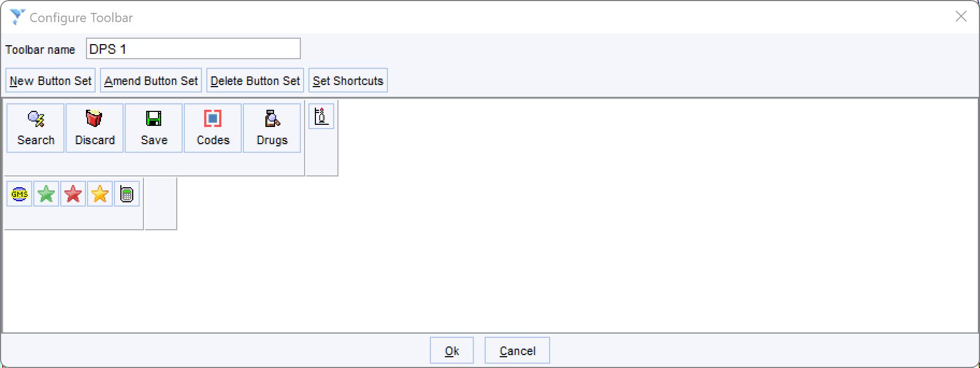Select the Codes toolbar button
Image resolution: width=980 pixels, height=368 pixels.
(213, 128)
